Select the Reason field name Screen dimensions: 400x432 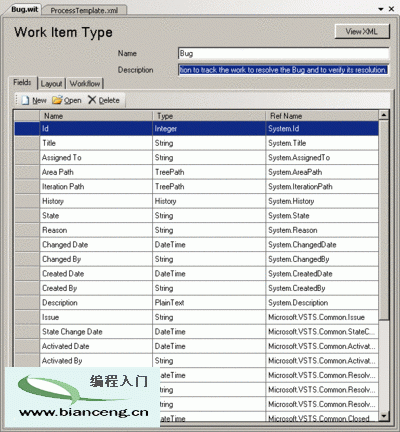point(96,230)
